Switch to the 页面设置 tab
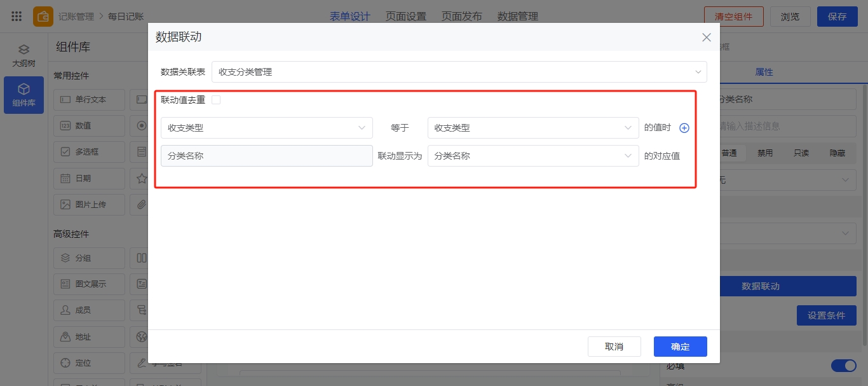 (405, 17)
